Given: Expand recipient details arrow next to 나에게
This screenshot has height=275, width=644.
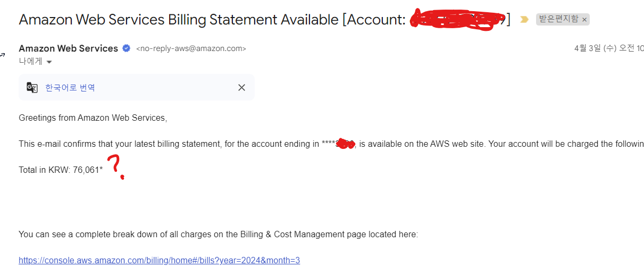Looking at the screenshot, I should pos(49,62).
